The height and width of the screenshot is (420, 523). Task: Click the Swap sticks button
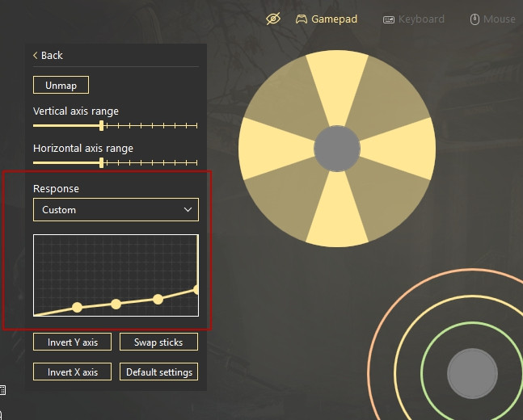coord(158,342)
